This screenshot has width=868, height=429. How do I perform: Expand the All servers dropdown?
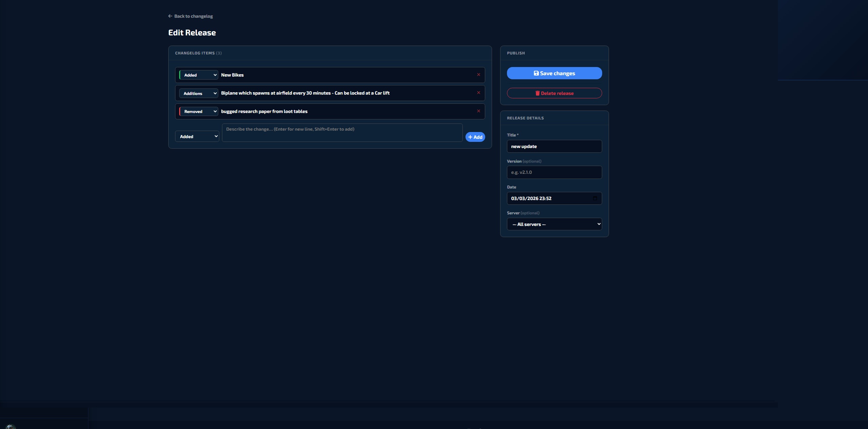coord(554,224)
